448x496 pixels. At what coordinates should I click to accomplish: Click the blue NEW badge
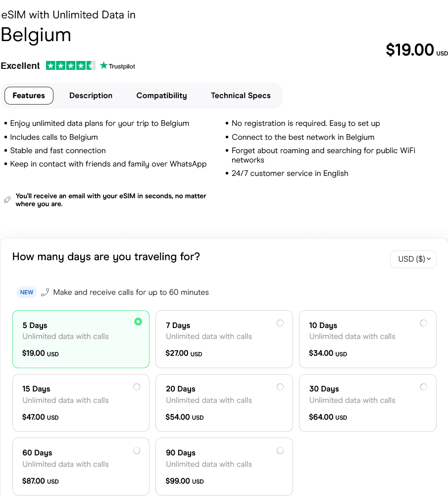(x=27, y=292)
